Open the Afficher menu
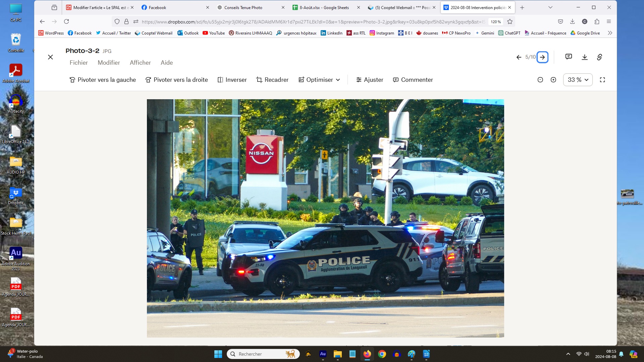This screenshot has width=644, height=362. (140, 63)
